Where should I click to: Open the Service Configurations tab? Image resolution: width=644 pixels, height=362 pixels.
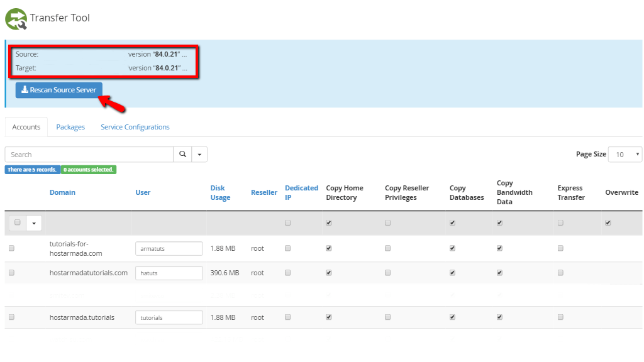point(135,127)
